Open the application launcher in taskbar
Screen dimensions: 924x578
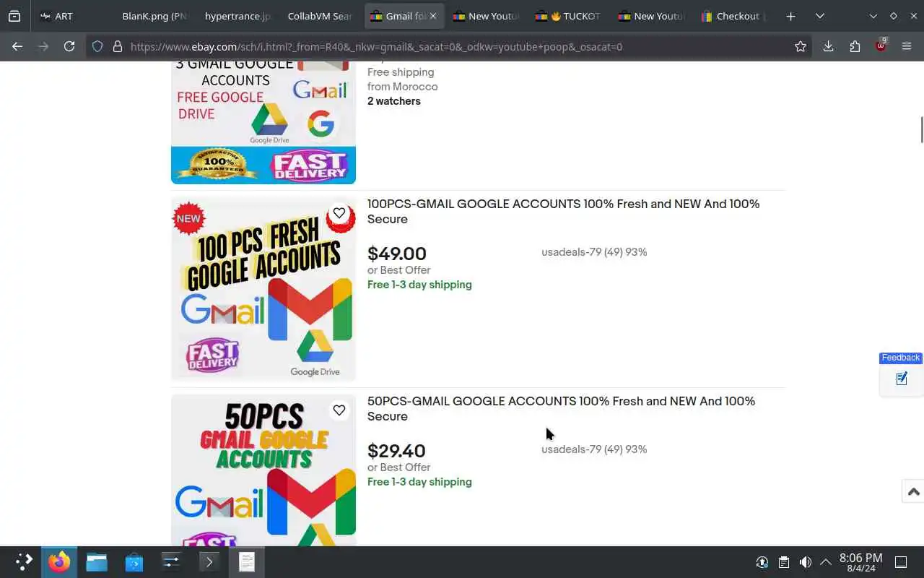click(x=24, y=562)
